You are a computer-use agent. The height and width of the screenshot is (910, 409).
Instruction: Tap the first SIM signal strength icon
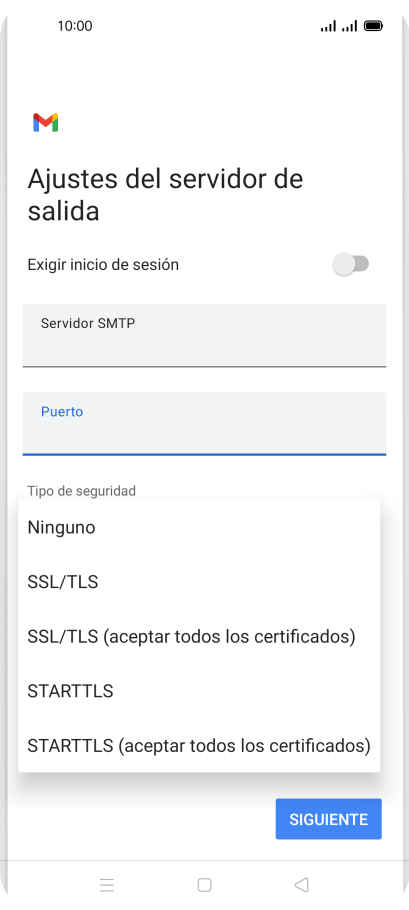point(328,26)
